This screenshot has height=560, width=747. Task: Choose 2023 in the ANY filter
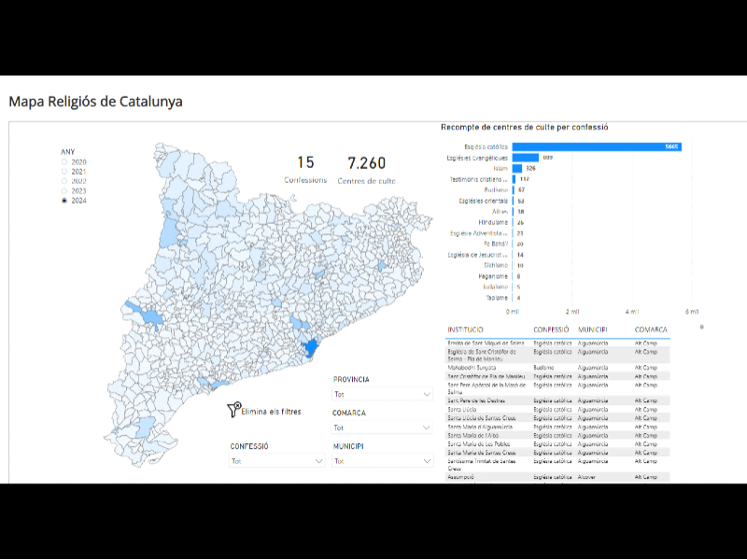point(64,190)
